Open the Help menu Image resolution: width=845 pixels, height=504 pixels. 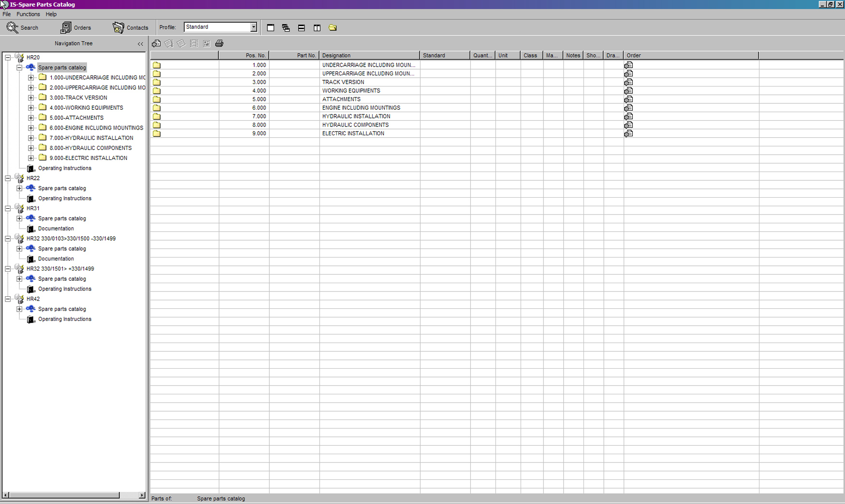51,14
